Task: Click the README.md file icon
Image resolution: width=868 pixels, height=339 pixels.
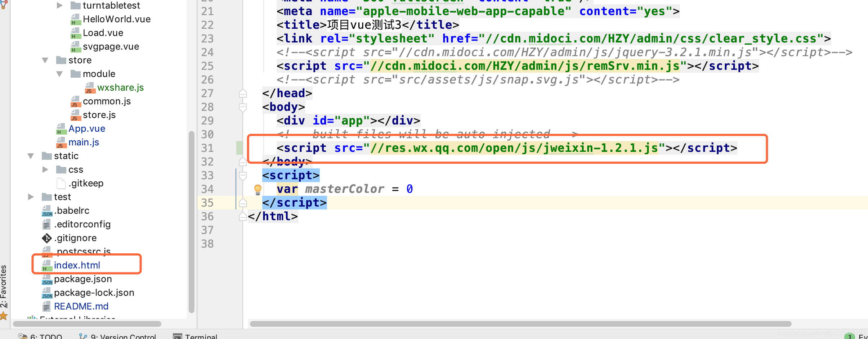Action: point(46,307)
